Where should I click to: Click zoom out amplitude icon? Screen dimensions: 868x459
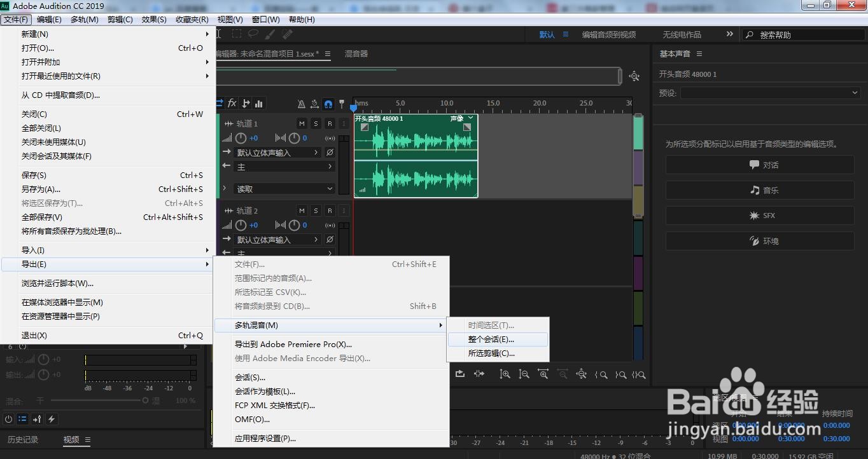(x=524, y=374)
